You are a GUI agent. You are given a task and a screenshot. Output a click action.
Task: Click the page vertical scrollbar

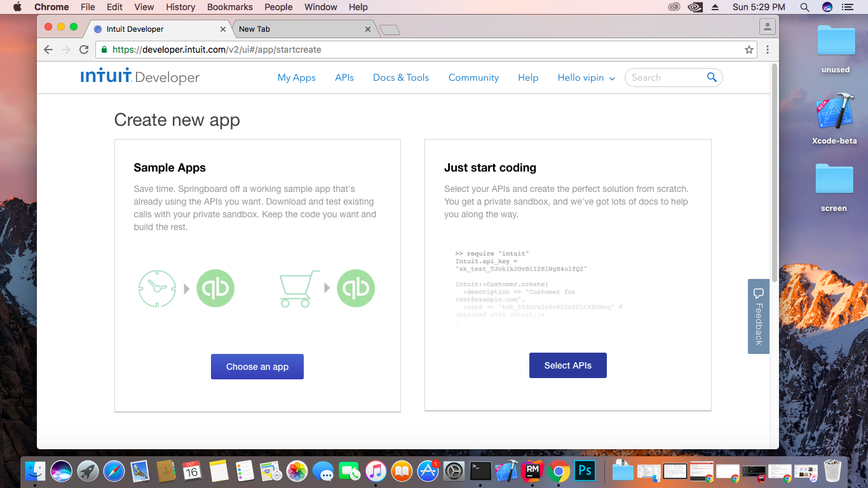coord(774,172)
